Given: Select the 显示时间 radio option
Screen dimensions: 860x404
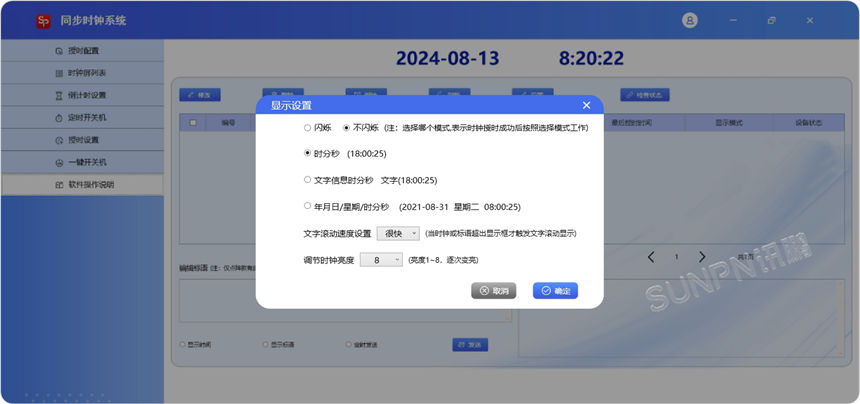Looking at the screenshot, I should point(183,345).
